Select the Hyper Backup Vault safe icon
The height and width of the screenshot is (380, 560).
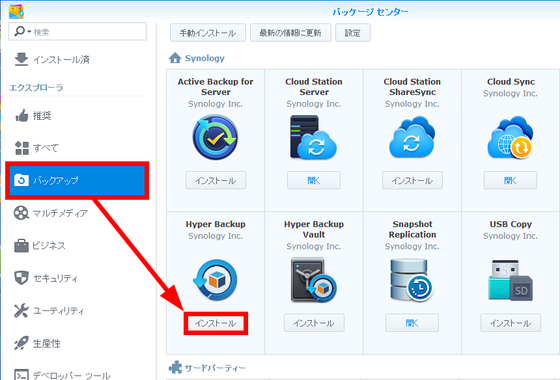coord(314,280)
